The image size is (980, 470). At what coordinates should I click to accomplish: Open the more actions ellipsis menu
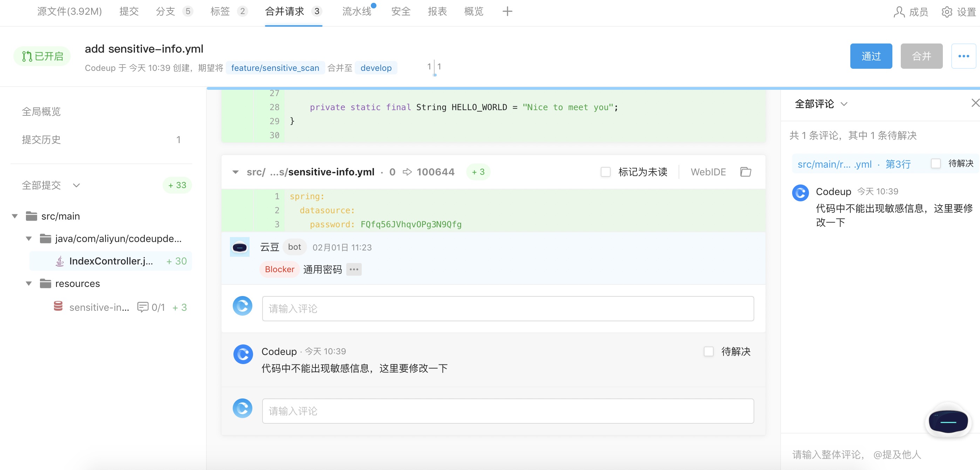(963, 56)
